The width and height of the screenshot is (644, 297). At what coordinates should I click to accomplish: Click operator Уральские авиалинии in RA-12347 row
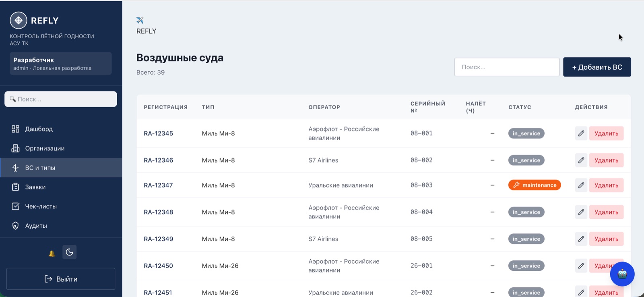(x=341, y=185)
